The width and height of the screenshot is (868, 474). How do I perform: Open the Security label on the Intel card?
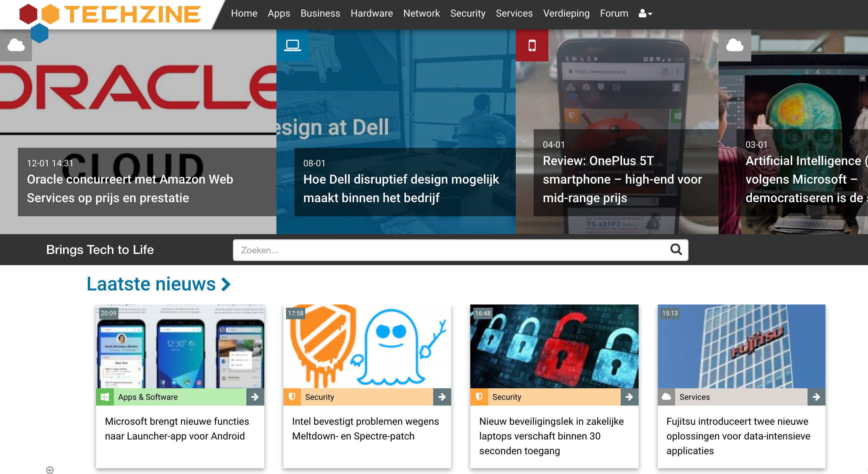coord(319,397)
